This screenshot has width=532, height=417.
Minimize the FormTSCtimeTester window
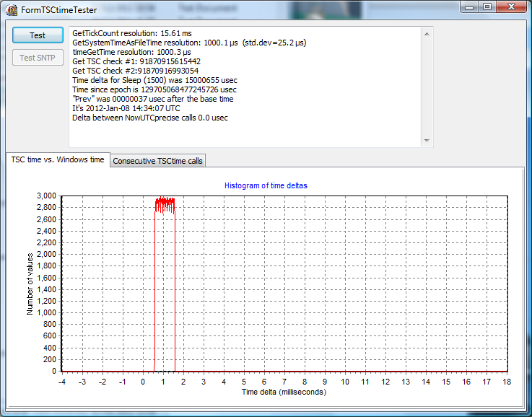[469, 6]
